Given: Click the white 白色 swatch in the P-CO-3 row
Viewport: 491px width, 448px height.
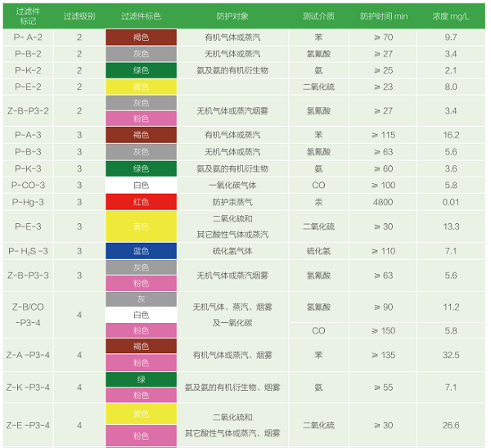Looking at the screenshot, I should [x=141, y=185].
